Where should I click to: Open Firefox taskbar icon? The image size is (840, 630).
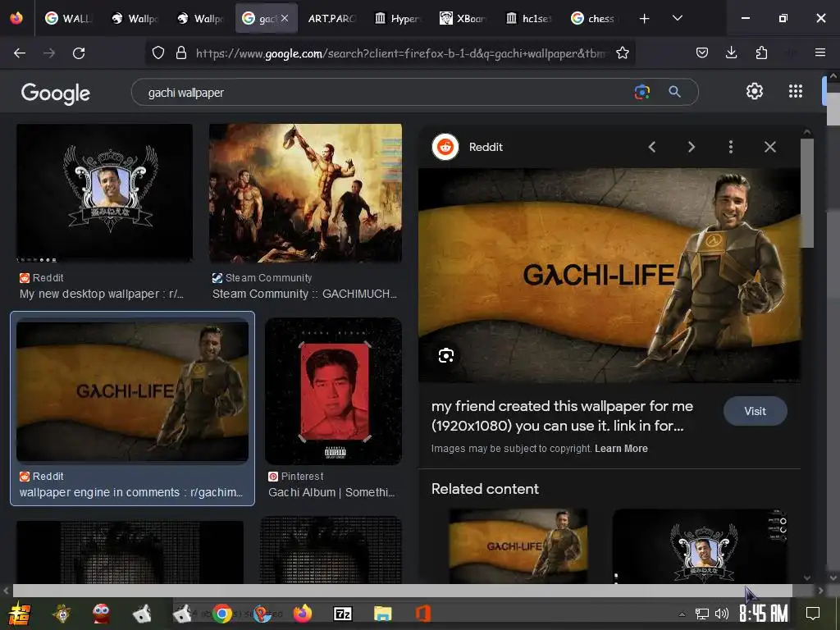pyautogui.click(x=303, y=614)
